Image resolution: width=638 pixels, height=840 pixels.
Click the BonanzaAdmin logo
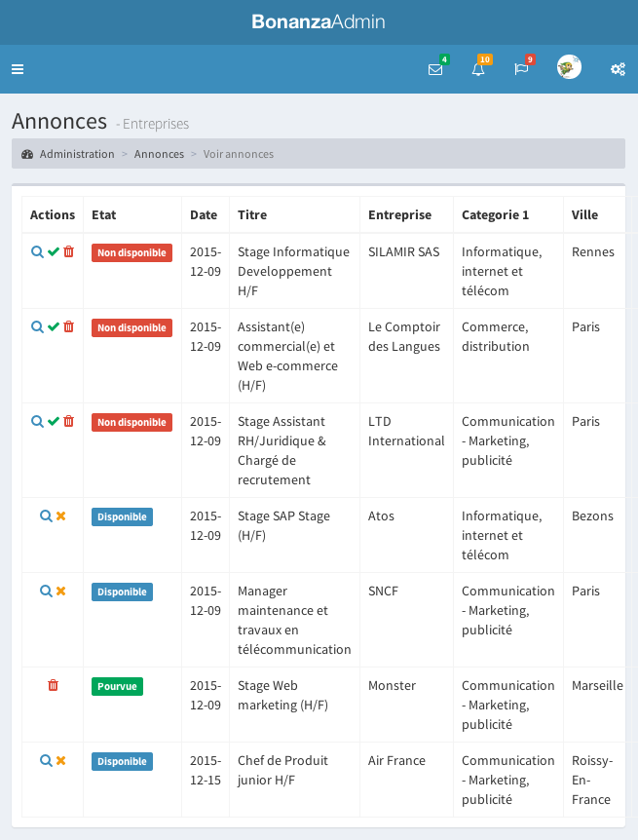tap(319, 21)
